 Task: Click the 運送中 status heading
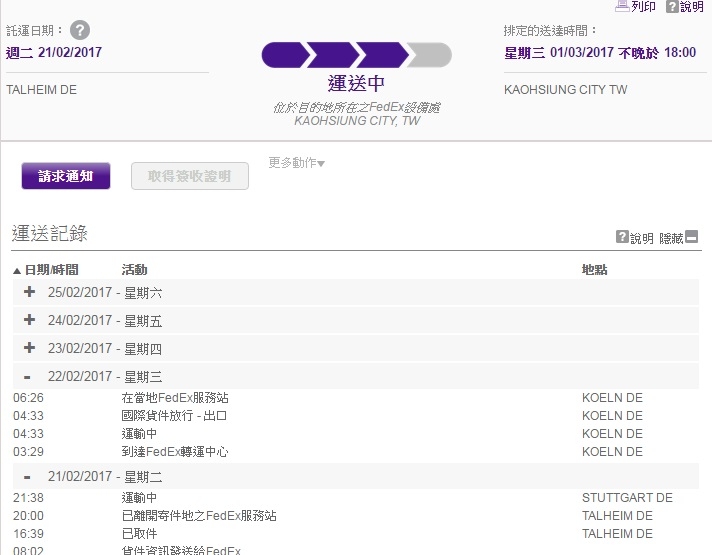[356, 84]
